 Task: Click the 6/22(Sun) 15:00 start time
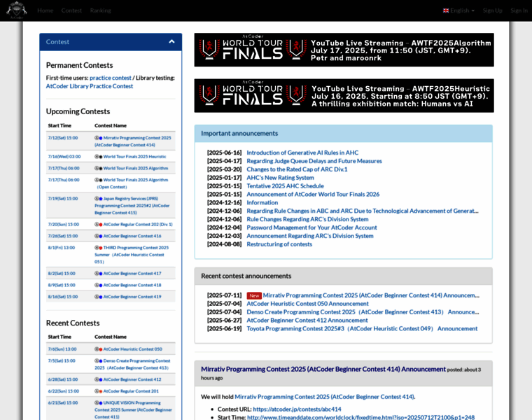64,391
